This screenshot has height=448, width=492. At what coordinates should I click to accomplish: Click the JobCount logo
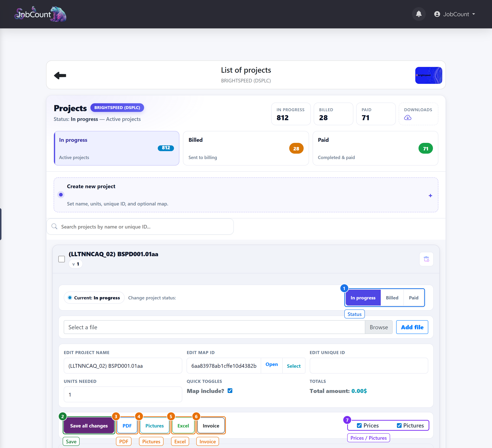click(40, 14)
